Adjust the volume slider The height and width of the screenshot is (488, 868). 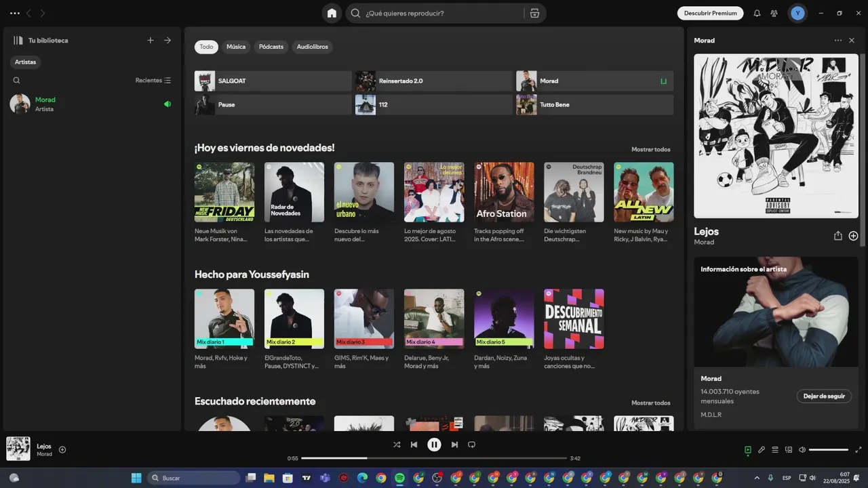(x=829, y=449)
